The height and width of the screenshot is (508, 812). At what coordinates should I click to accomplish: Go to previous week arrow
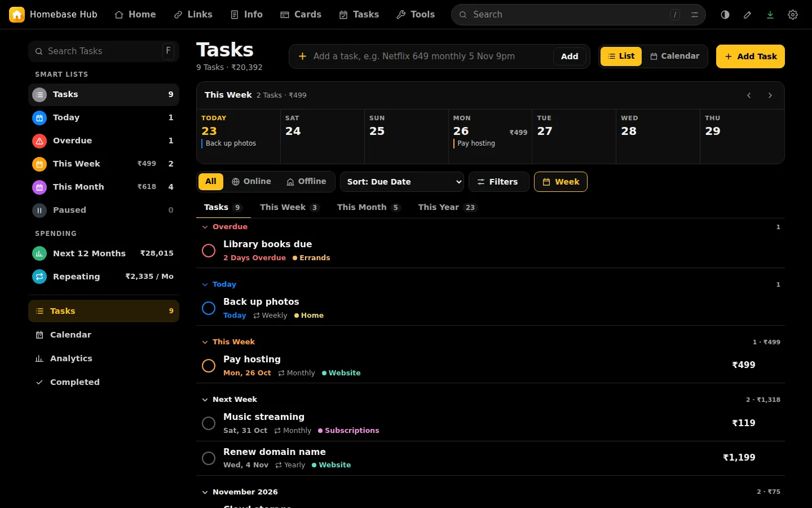click(749, 95)
